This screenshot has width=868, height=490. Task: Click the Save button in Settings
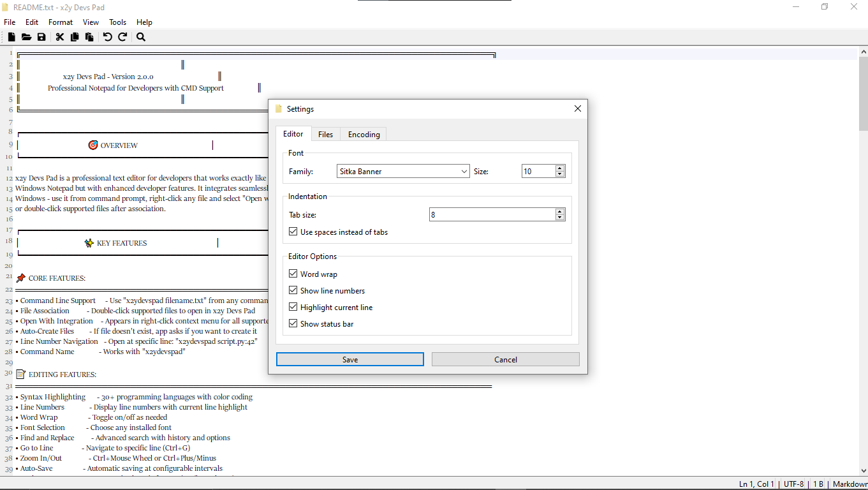(x=350, y=359)
